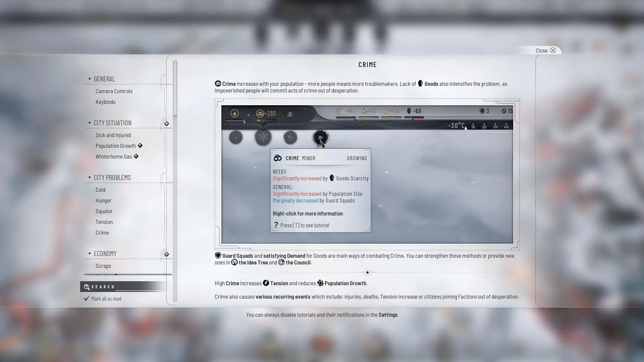Expand the GENERAL section in sidebar
This screenshot has width=644, height=362.
[x=104, y=78]
